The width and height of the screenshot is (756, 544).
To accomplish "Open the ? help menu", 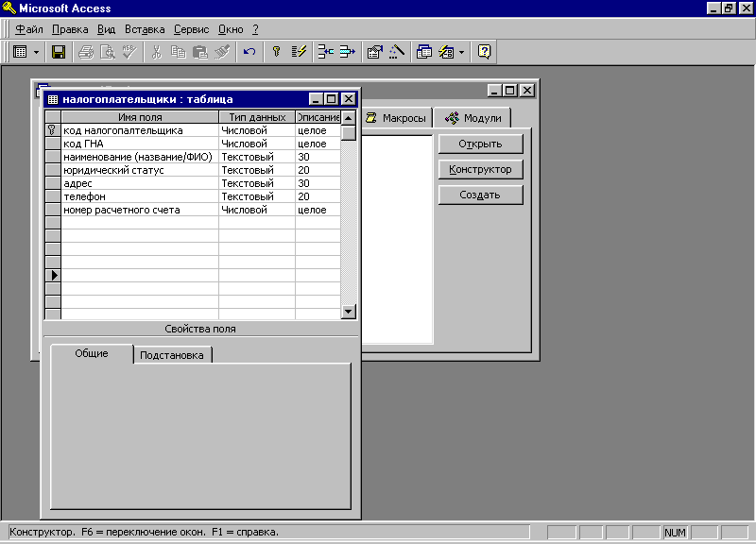I will 255,29.
